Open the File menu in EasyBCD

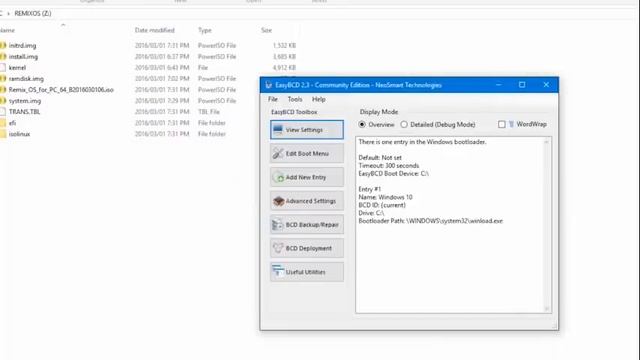(273, 99)
